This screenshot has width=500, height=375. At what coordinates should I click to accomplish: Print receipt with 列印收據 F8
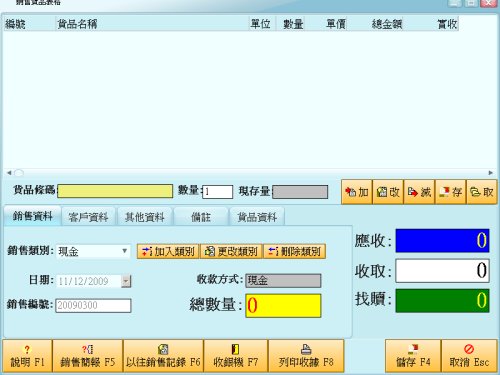coord(306,356)
